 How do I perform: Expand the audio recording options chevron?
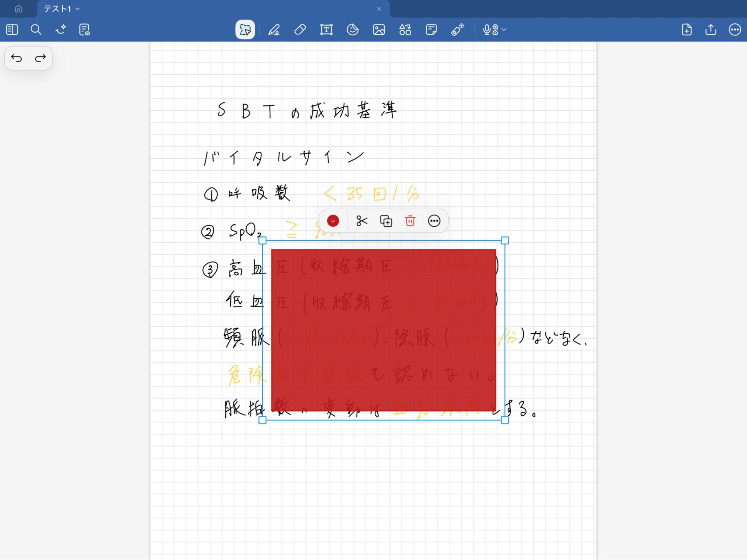tap(504, 30)
